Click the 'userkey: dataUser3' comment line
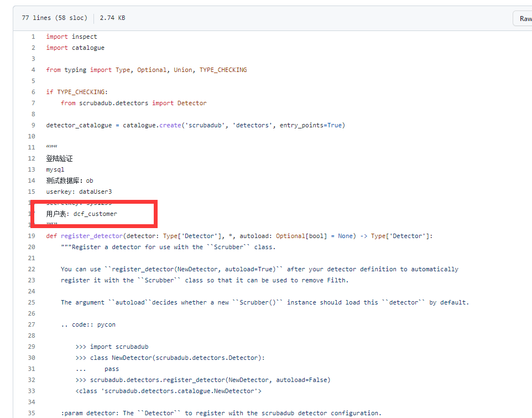The height and width of the screenshot is (418, 532). pyautogui.click(x=79, y=192)
